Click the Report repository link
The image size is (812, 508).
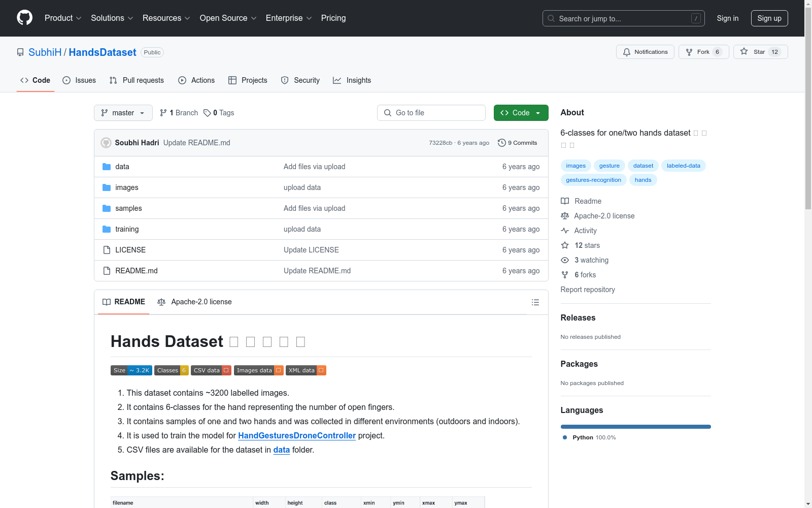(x=588, y=290)
